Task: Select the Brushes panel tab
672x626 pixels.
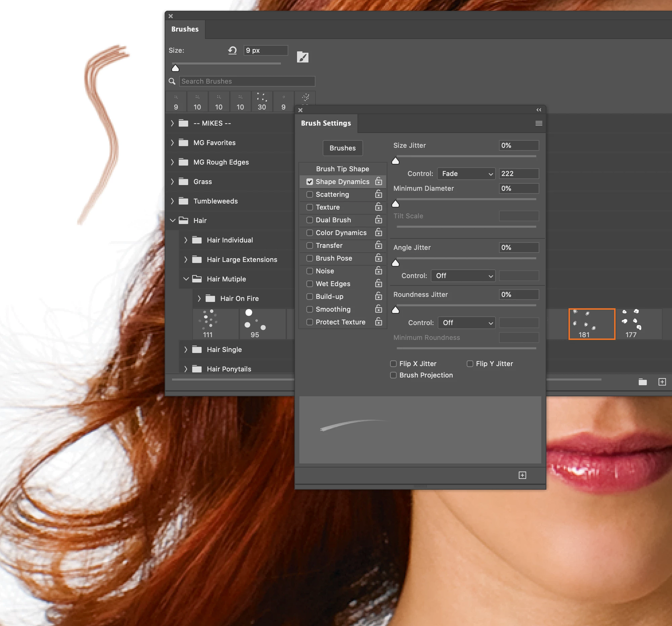Action: point(185,29)
